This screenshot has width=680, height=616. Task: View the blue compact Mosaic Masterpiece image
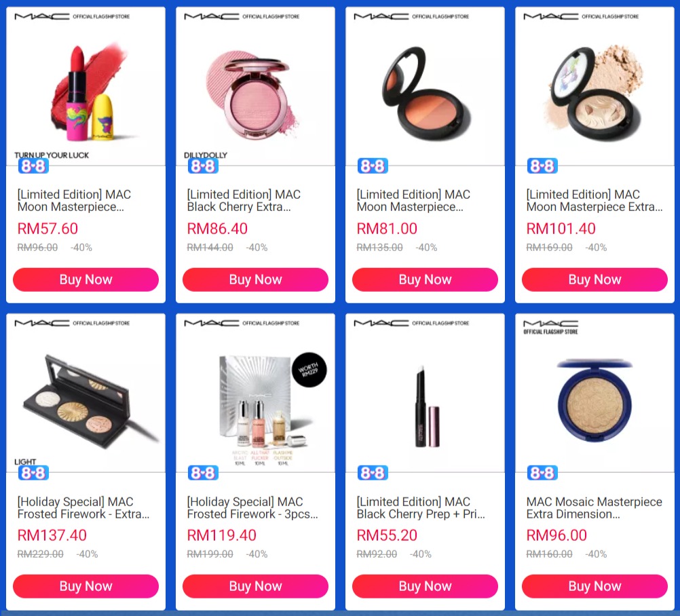pos(594,401)
